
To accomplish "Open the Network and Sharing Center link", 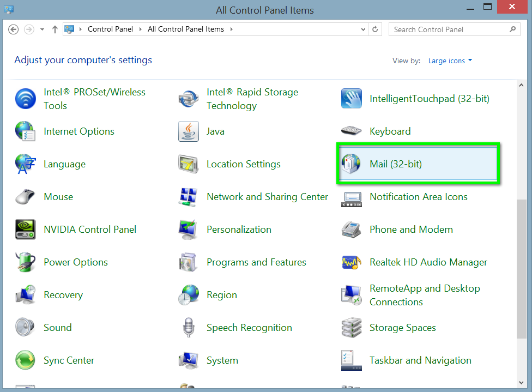I will pyautogui.click(x=267, y=197).
